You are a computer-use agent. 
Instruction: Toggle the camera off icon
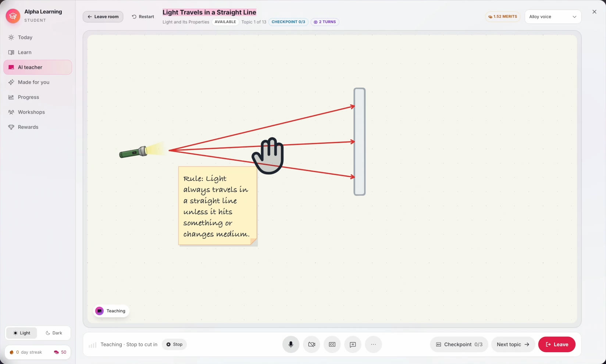click(x=311, y=345)
